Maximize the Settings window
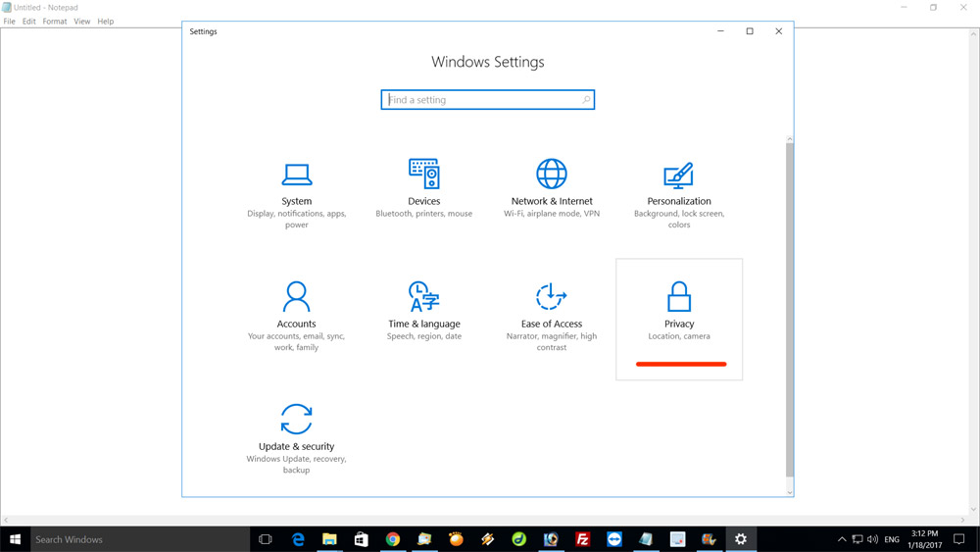 [750, 31]
